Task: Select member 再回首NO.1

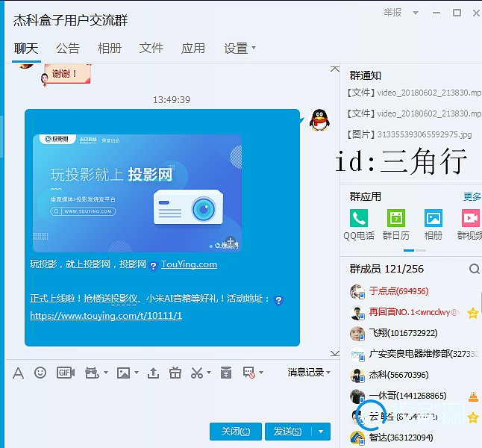Action: point(415,312)
